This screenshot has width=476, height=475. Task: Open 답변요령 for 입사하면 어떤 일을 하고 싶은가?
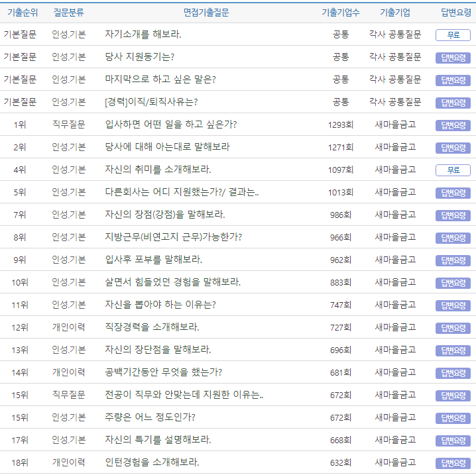453,125
